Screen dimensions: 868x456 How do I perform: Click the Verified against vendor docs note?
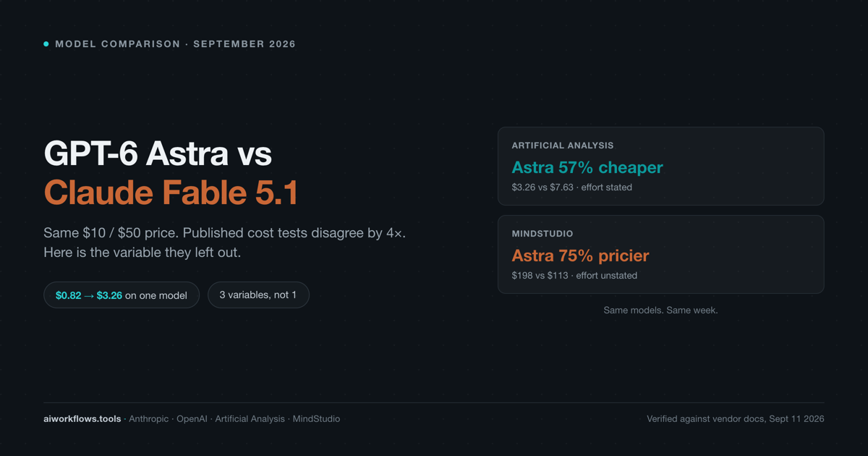736,419
